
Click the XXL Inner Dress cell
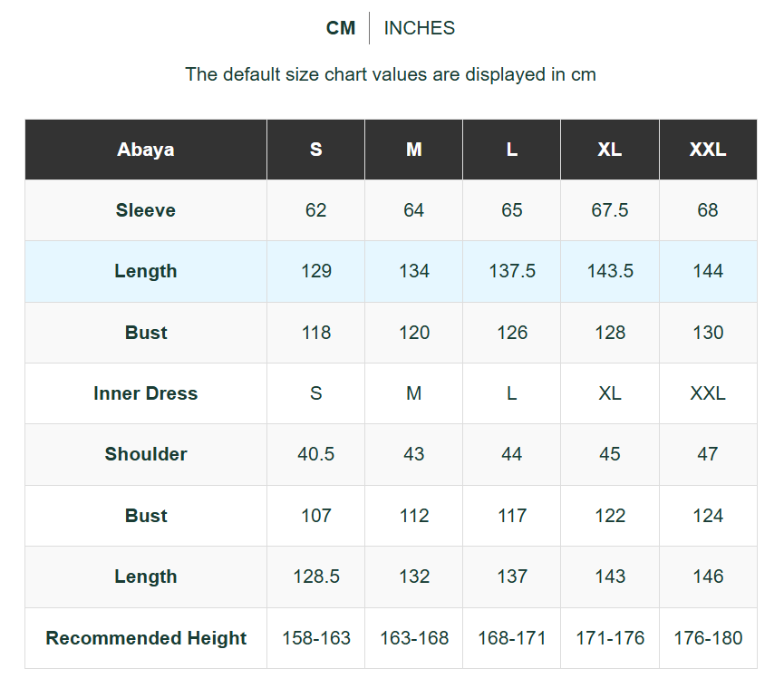708,393
